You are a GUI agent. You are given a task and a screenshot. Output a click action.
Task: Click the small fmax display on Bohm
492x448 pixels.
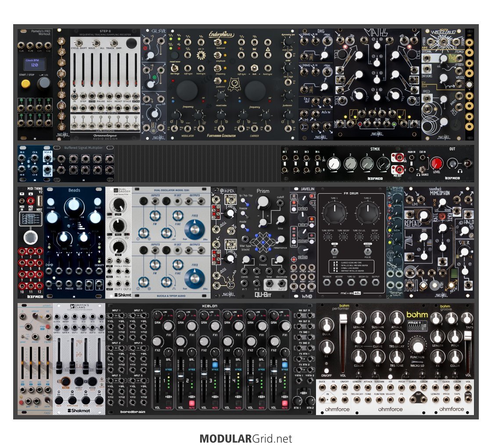(x=417, y=326)
